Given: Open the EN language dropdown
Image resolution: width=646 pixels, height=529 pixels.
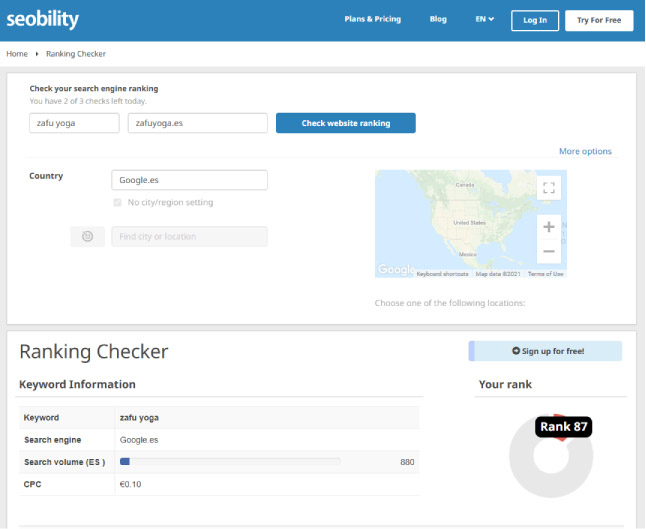Looking at the screenshot, I should pyautogui.click(x=484, y=19).
